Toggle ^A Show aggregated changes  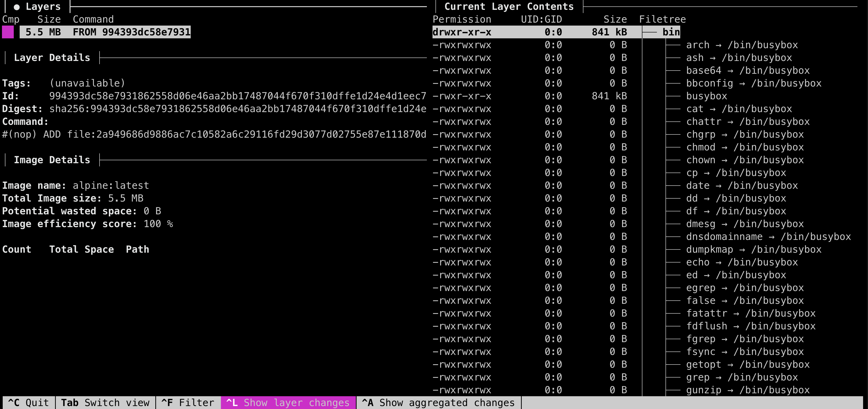(x=438, y=403)
